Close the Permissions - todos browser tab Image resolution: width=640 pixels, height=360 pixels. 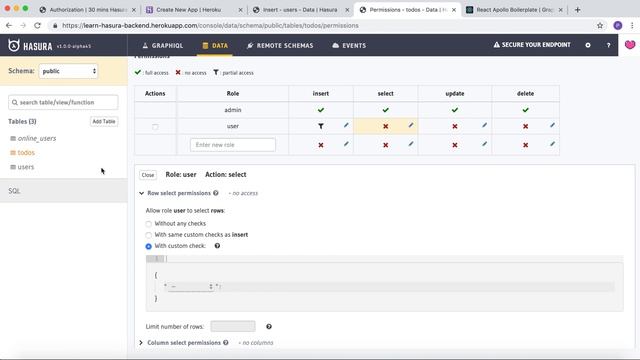[454, 10]
